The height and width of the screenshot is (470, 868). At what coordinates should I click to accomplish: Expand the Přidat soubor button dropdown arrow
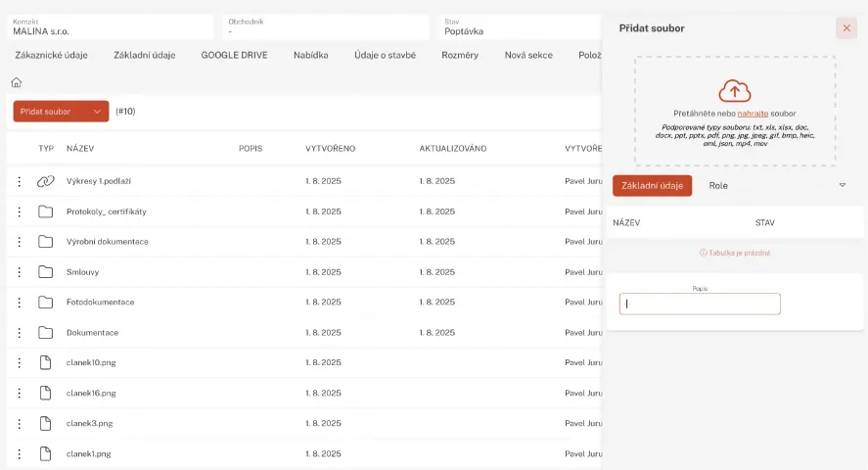tap(97, 112)
